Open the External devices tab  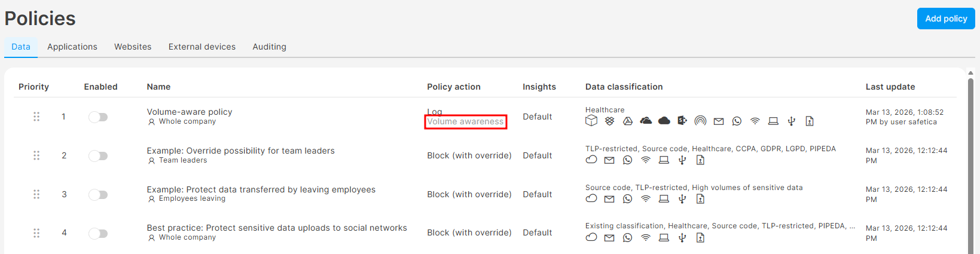pos(202,47)
